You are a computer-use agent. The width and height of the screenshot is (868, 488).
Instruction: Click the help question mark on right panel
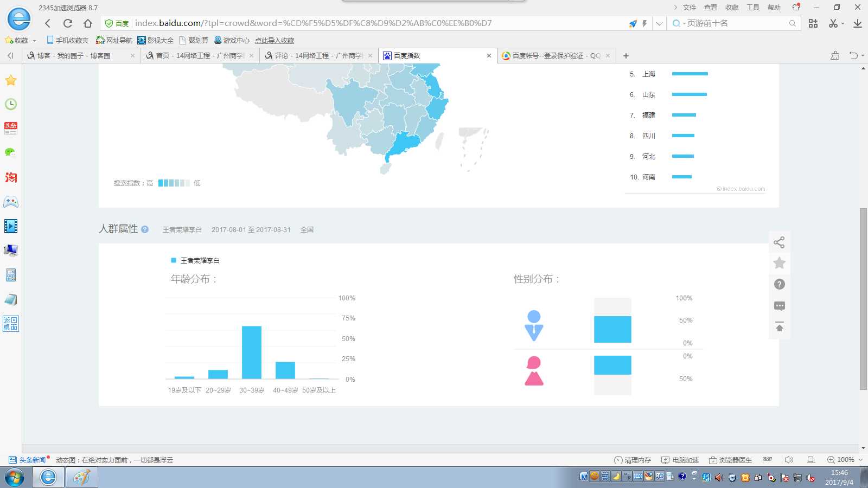click(780, 284)
